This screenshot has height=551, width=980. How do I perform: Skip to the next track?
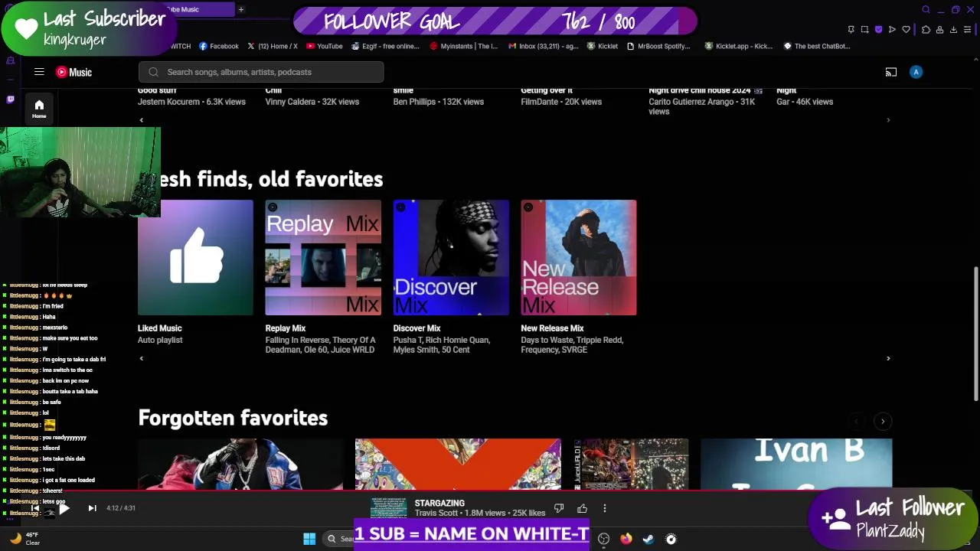pyautogui.click(x=92, y=508)
